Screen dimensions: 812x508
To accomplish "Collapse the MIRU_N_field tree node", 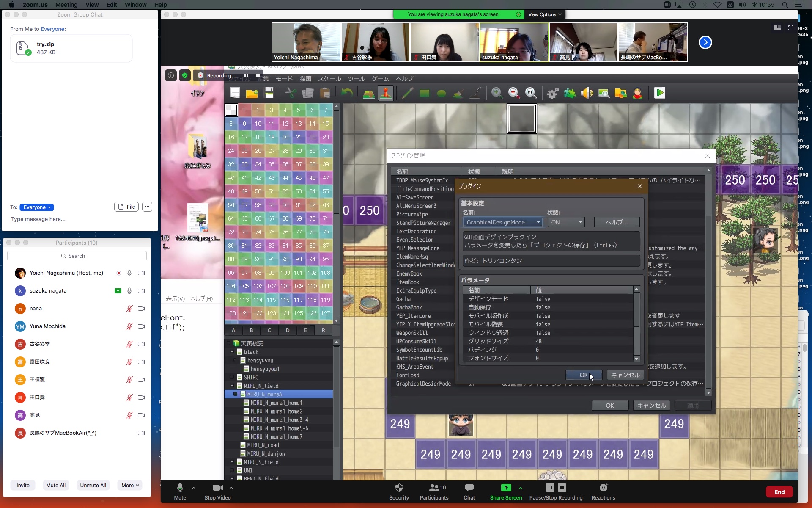I will 232,386.
